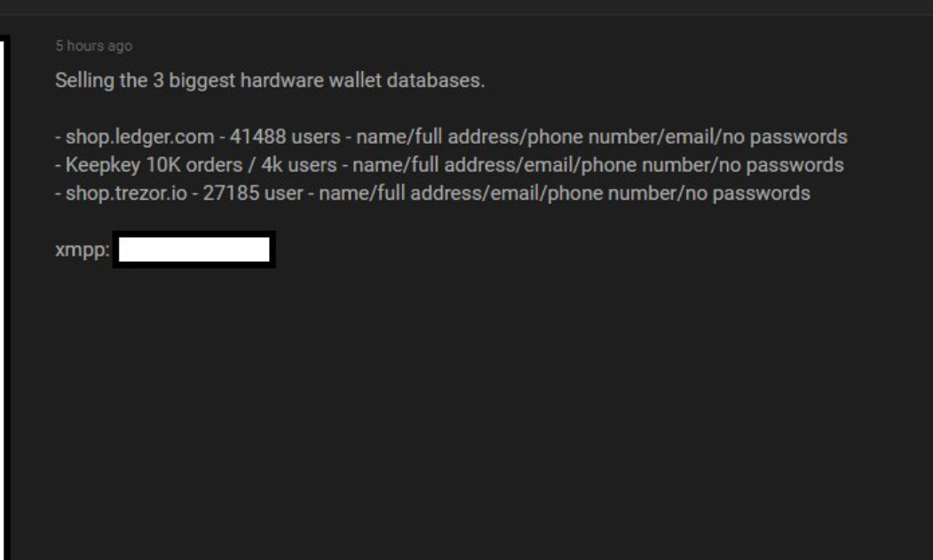Click the redacted white box after xmpp
The height and width of the screenshot is (560, 933).
click(x=194, y=249)
